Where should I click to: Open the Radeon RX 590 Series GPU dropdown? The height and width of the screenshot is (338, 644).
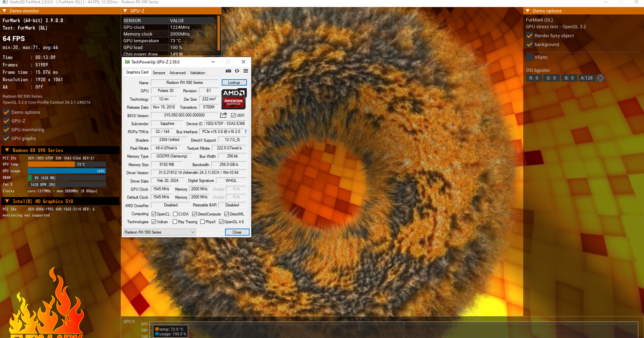160,232
